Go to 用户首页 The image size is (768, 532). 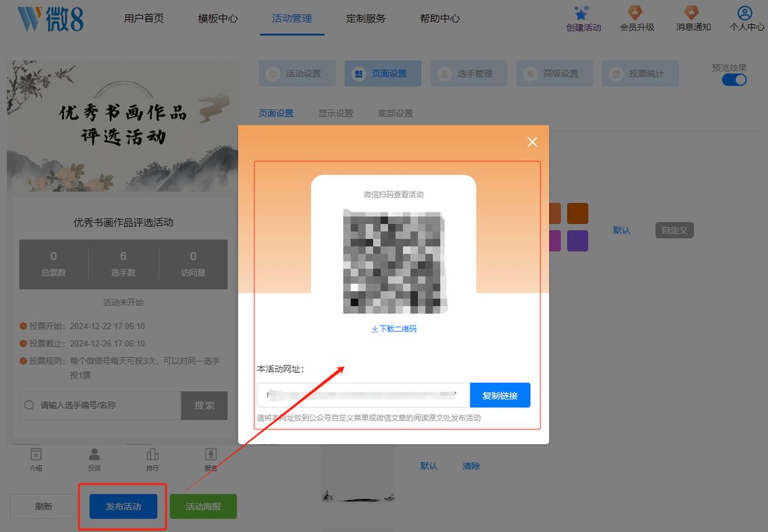point(144,19)
